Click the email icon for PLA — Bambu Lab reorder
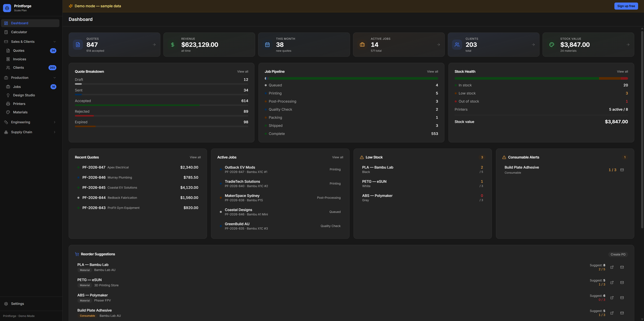 [622, 267]
